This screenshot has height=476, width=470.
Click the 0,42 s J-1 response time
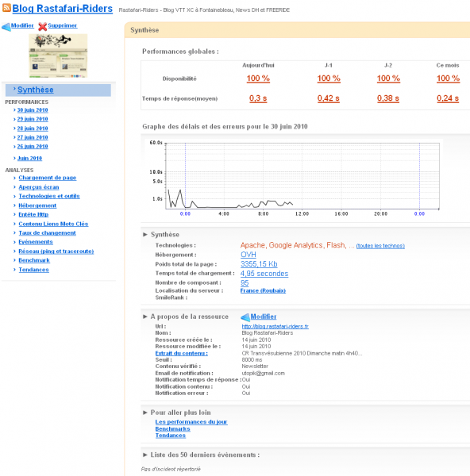[329, 98]
